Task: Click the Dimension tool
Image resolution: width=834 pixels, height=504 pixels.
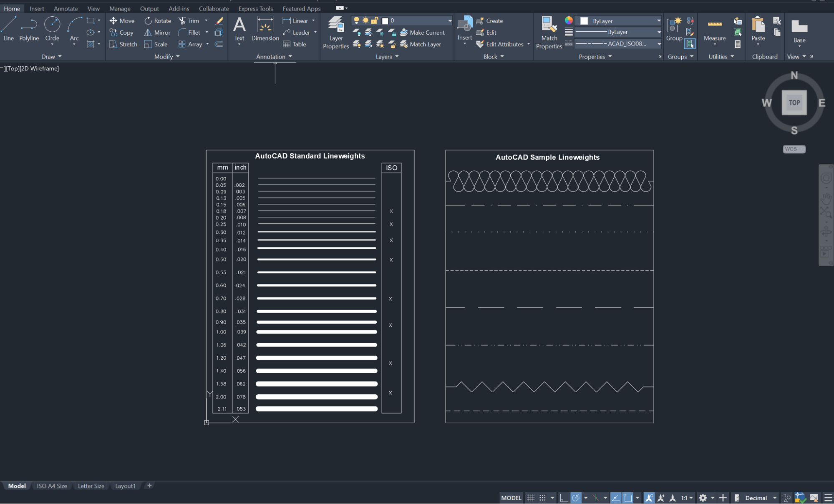Action: (265, 29)
